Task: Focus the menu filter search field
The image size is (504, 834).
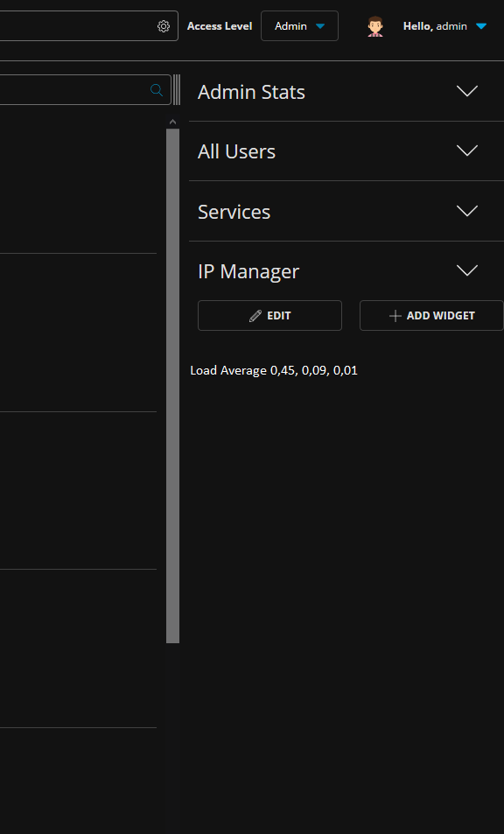Action: click(x=74, y=90)
